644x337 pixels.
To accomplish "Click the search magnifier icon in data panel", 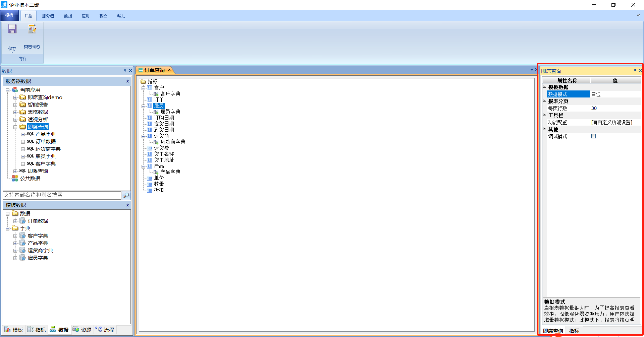I will click(126, 195).
